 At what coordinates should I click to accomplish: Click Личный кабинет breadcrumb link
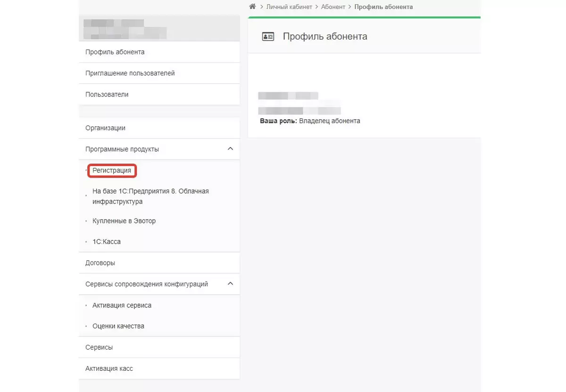tap(289, 7)
